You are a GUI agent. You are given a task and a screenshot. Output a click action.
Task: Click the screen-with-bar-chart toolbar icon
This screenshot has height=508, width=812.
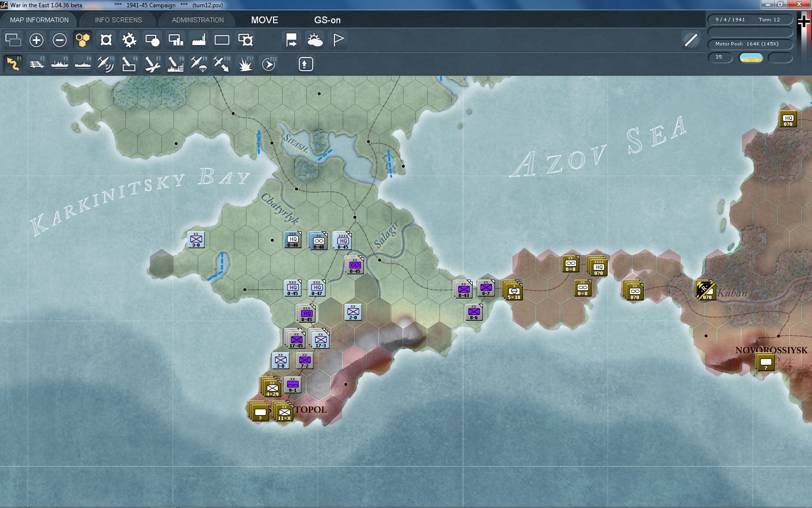[175, 40]
